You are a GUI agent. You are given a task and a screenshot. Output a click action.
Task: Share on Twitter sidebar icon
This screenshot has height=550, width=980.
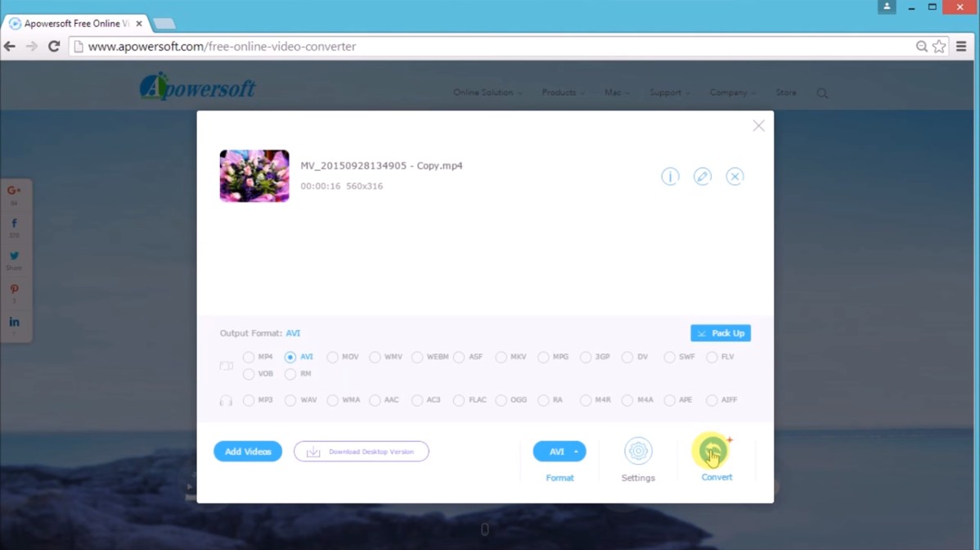tap(14, 255)
